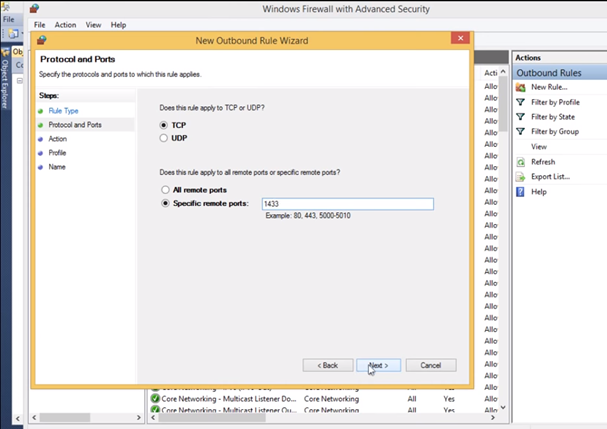Click Filter by Group action
The height and width of the screenshot is (429, 607).
point(555,132)
